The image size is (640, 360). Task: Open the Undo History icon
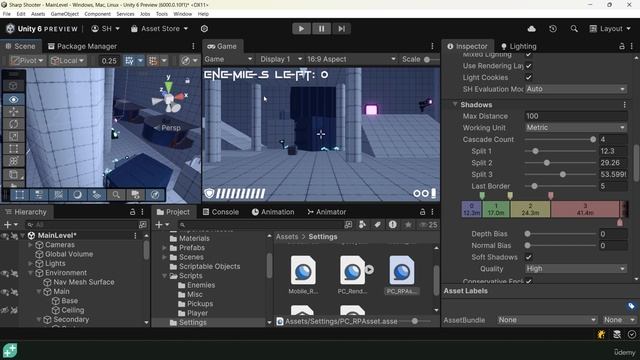(553, 29)
